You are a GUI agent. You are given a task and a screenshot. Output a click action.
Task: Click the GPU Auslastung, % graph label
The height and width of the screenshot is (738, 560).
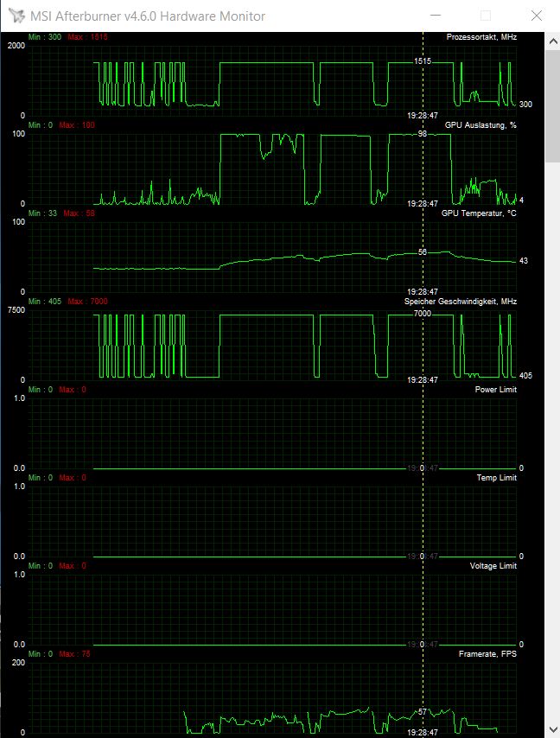(480, 125)
